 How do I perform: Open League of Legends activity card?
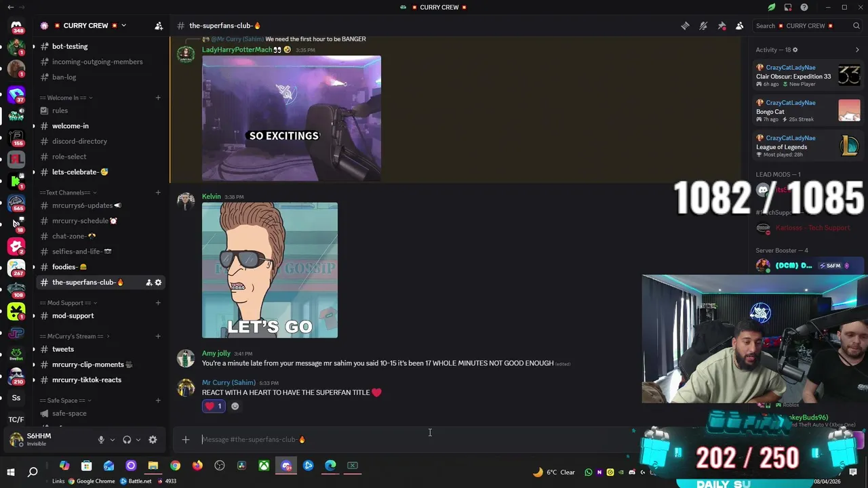pyautogui.click(x=808, y=146)
